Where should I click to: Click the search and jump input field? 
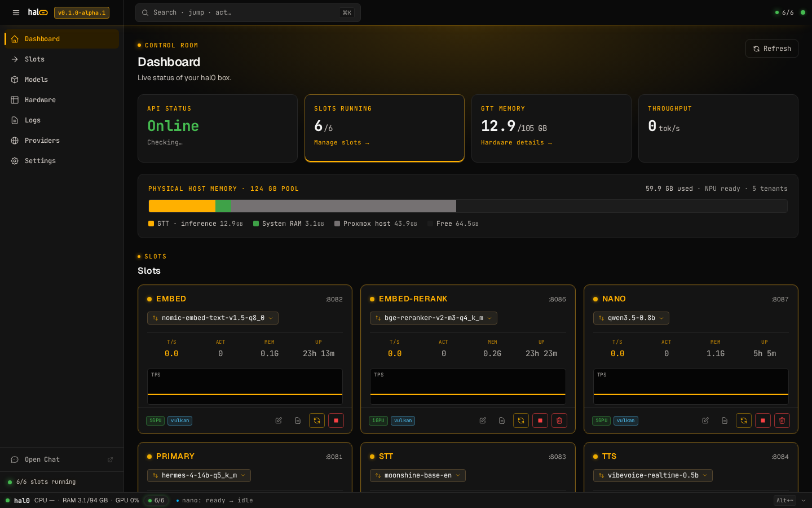(248, 12)
